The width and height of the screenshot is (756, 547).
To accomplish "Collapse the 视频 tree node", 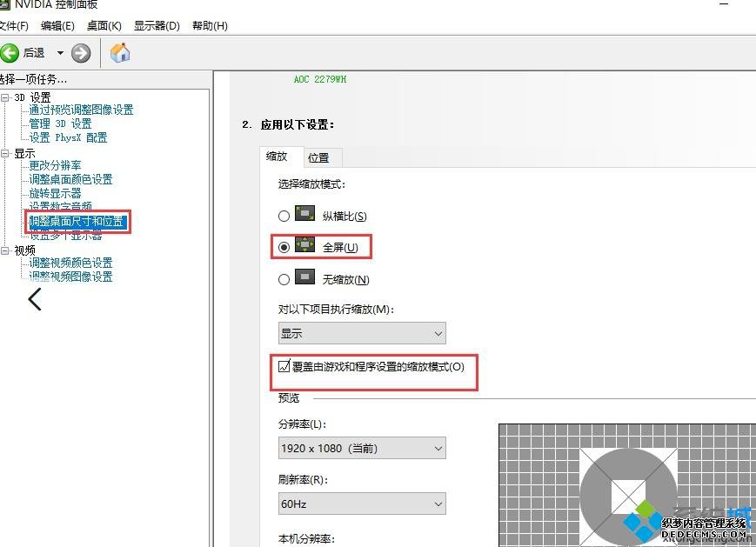I will (5, 250).
